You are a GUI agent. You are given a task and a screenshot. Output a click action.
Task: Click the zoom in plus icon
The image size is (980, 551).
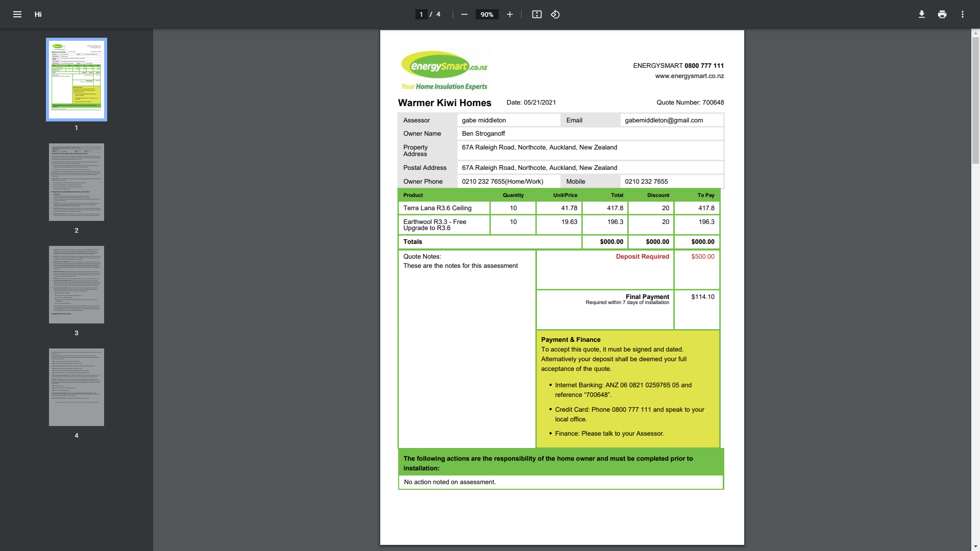point(509,14)
